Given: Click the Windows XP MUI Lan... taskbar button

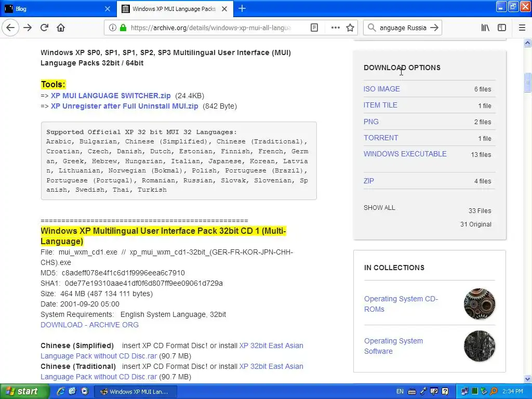Looking at the screenshot, I should (135, 392).
